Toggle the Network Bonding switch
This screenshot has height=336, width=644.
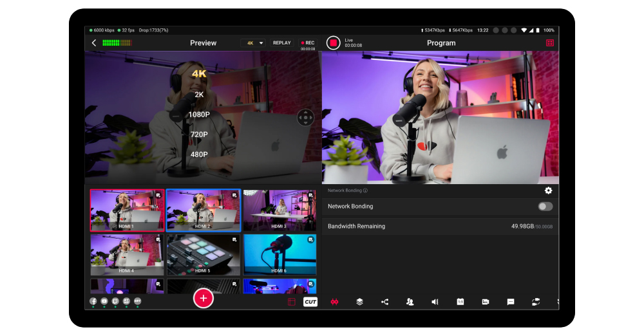coord(545,207)
